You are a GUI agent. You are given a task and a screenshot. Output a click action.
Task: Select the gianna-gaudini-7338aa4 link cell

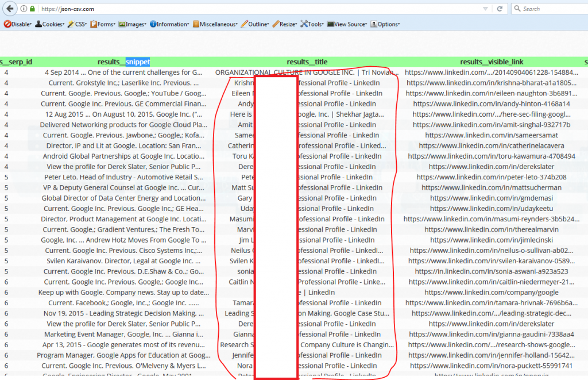coord(492,335)
